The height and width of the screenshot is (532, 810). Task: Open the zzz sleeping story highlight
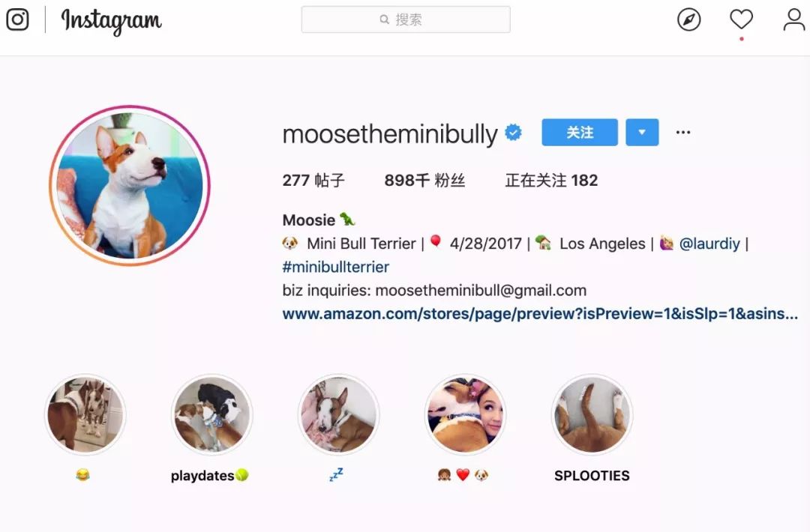pyautogui.click(x=339, y=415)
